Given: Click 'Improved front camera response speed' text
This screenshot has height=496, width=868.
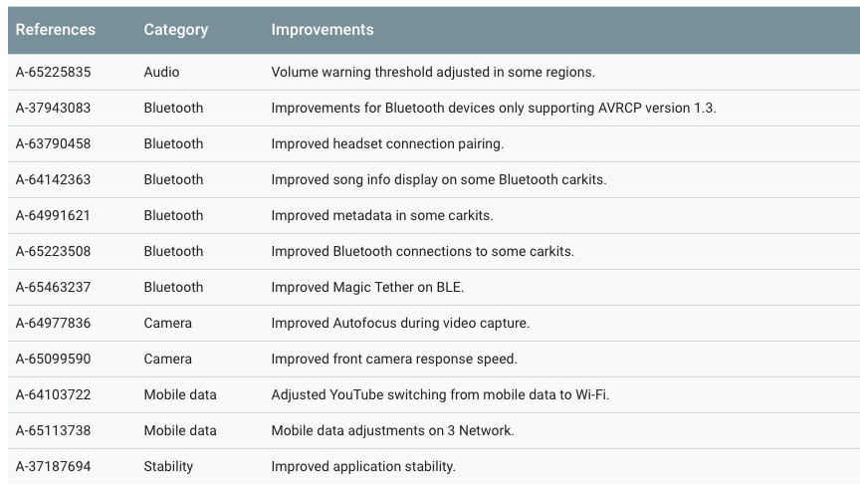Looking at the screenshot, I should [394, 359].
